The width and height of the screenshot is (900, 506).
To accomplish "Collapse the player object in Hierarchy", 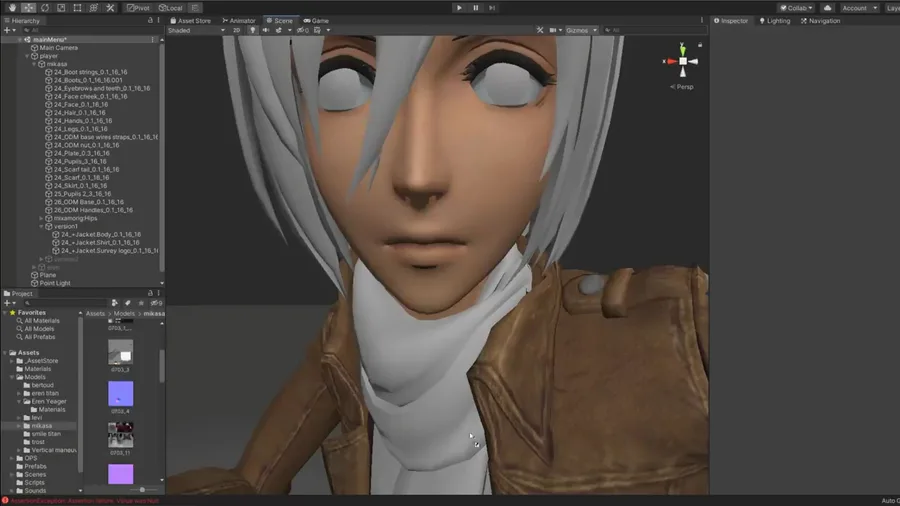I will point(27,56).
